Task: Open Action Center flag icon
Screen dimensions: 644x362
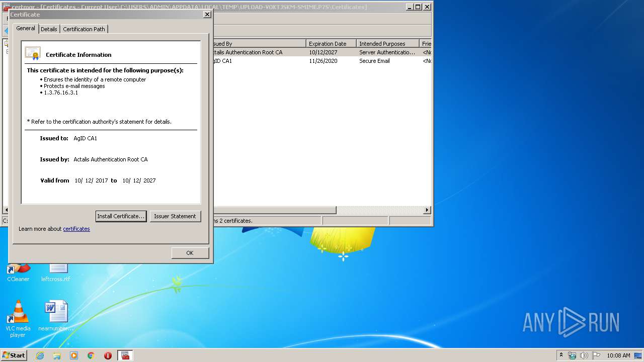Action: (596, 355)
